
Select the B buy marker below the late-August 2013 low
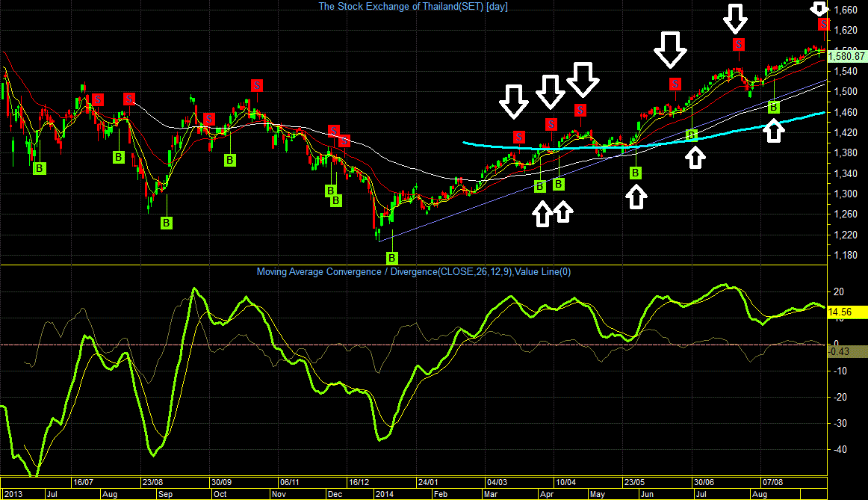pos(166,223)
